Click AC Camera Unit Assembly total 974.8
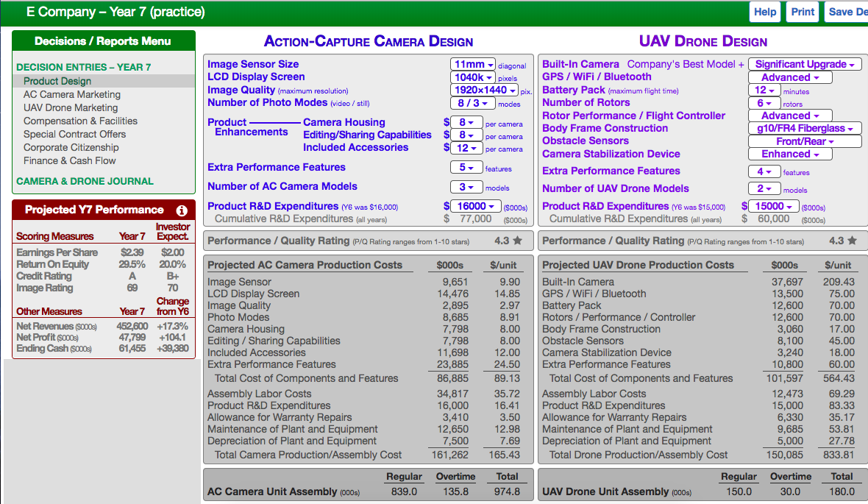The image size is (868, 504). pyautogui.click(x=507, y=491)
